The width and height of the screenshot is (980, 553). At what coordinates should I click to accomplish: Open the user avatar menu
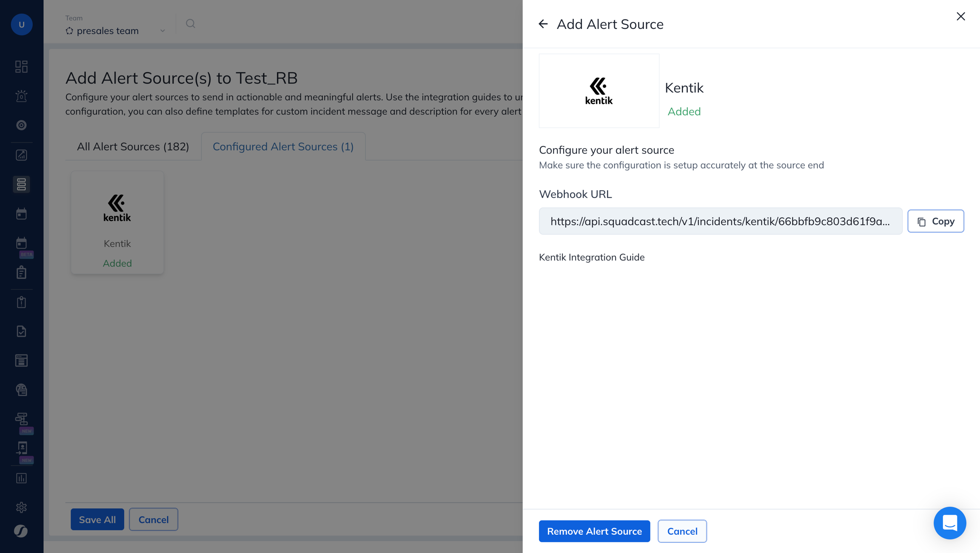(21, 24)
